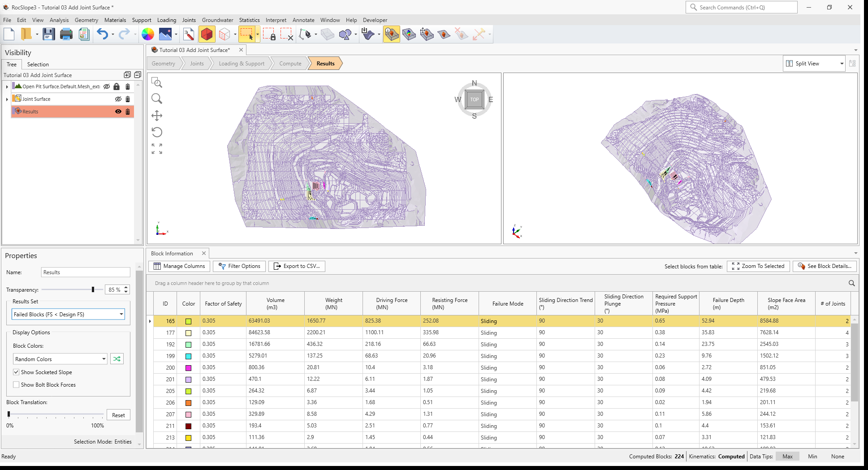This screenshot has height=470, width=868.
Task: Clear selection with the box X icon
Action: coord(287,34)
